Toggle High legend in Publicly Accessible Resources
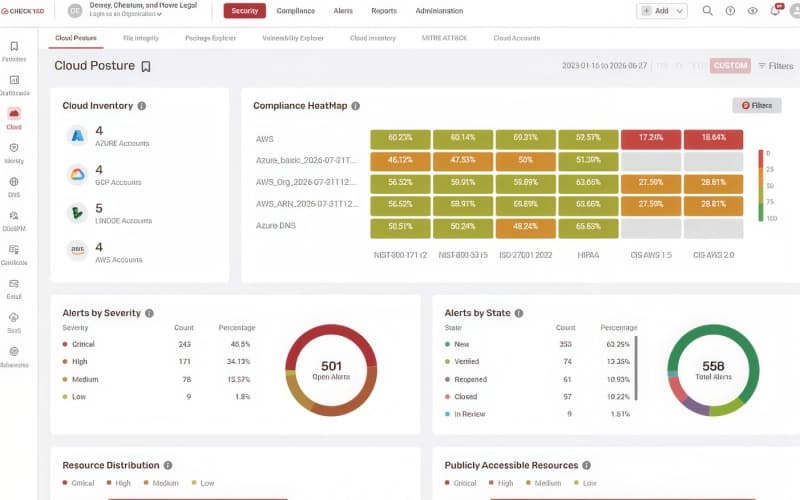The height and width of the screenshot is (500, 800). 501,483
